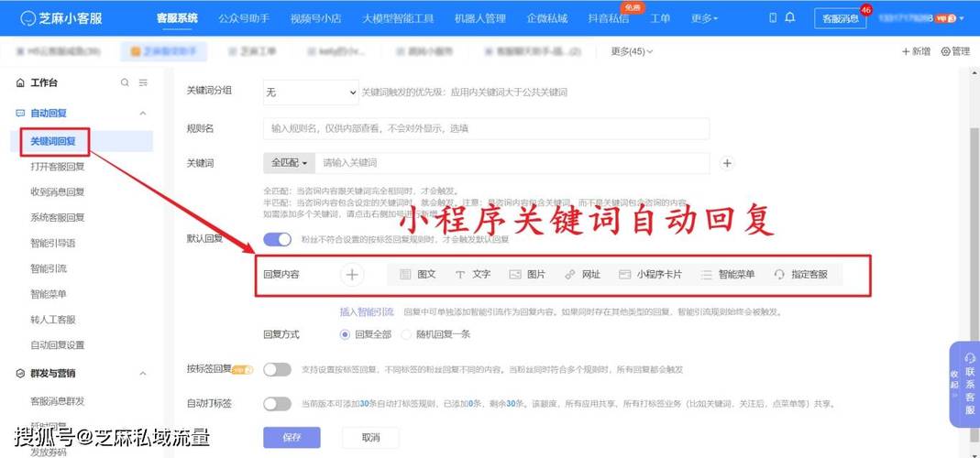Select the 图文 reply type icon

pyautogui.click(x=405, y=274)
